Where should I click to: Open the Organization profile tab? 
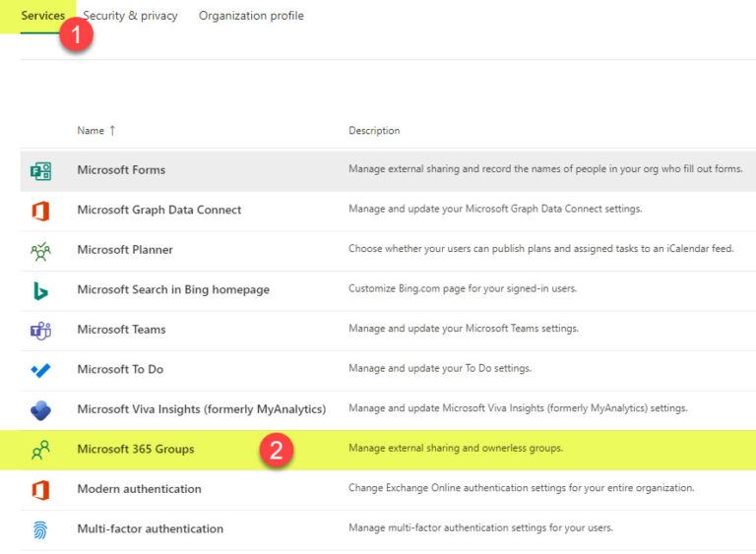[251, 16]
